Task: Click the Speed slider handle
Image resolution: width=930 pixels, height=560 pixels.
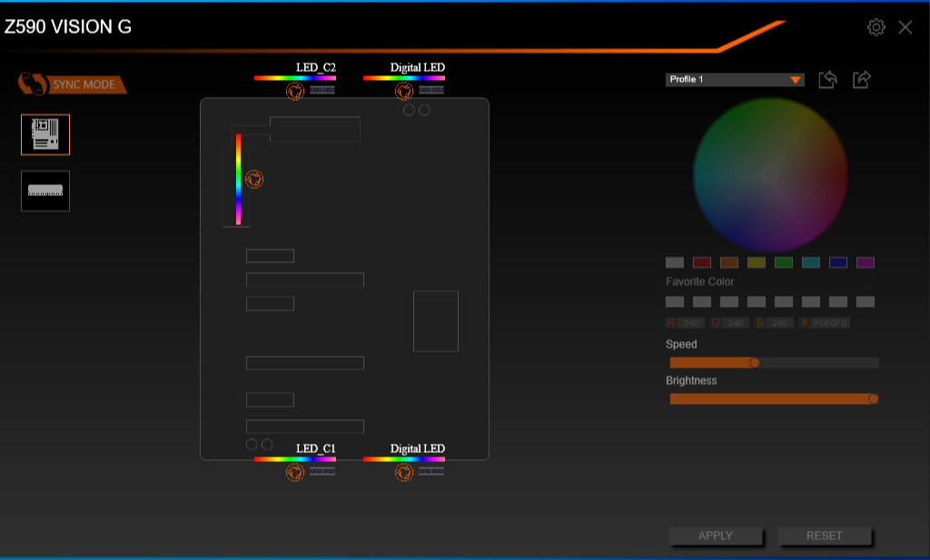Action: (754, 362)
